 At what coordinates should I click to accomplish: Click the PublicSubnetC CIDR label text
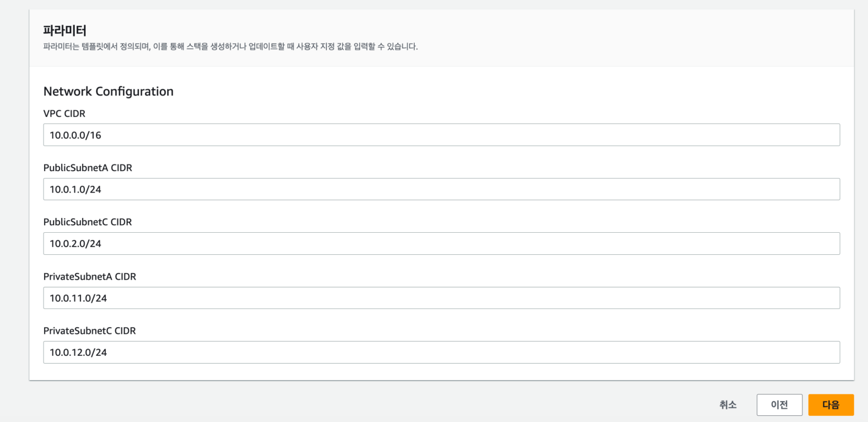[x=88, y=222]
